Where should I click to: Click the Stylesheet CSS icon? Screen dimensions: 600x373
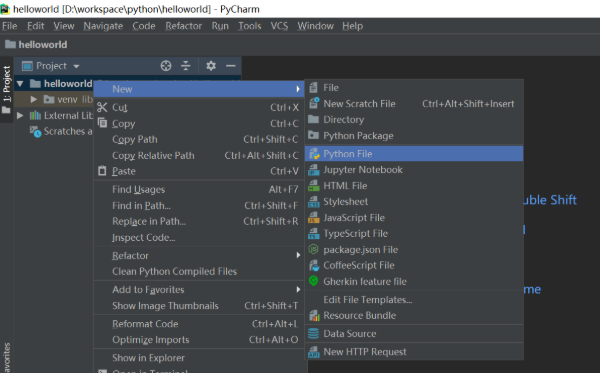(x=314, y=202)
